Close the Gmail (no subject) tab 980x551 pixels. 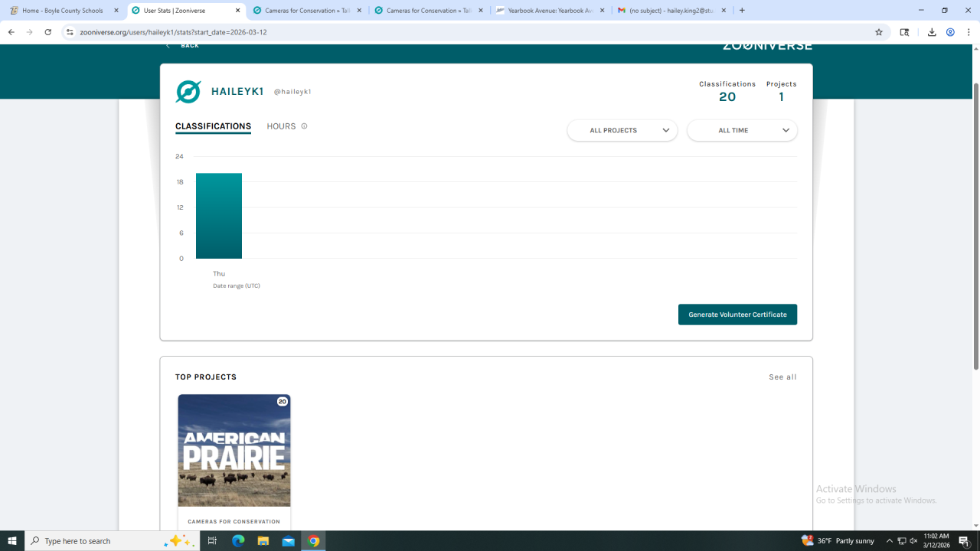click(724, 11)
